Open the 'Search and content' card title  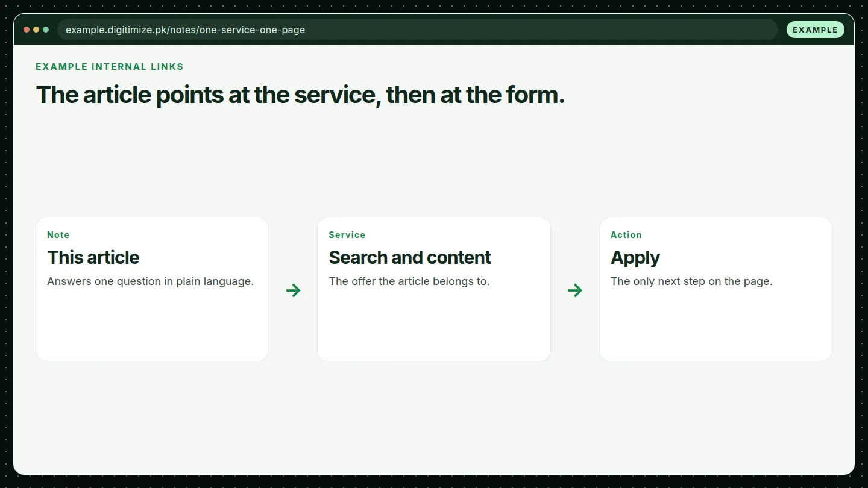tap(410, 257)
